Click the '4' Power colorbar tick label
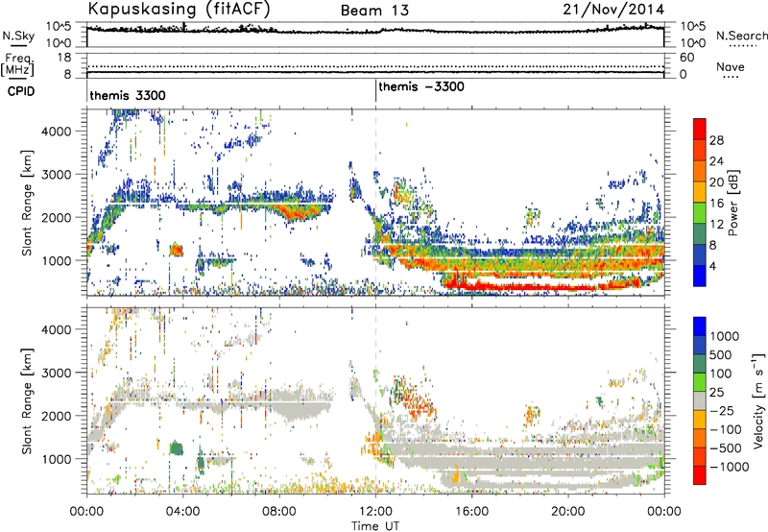 click(712, 266)
